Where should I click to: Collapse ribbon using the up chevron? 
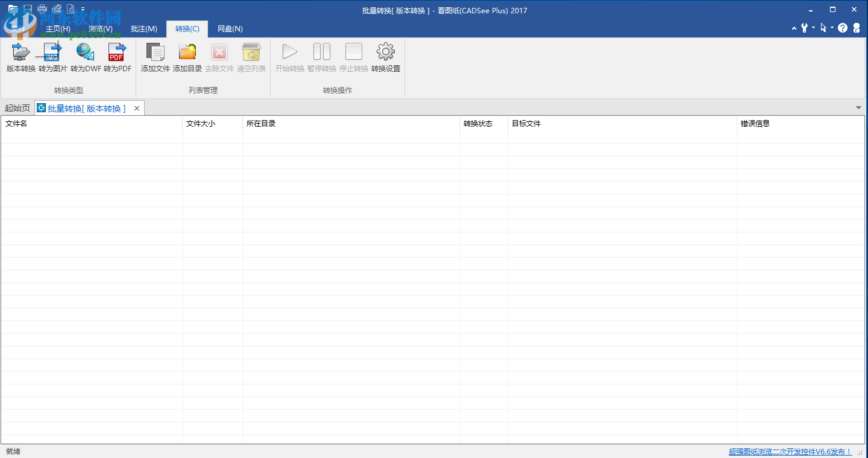point(794,28)
